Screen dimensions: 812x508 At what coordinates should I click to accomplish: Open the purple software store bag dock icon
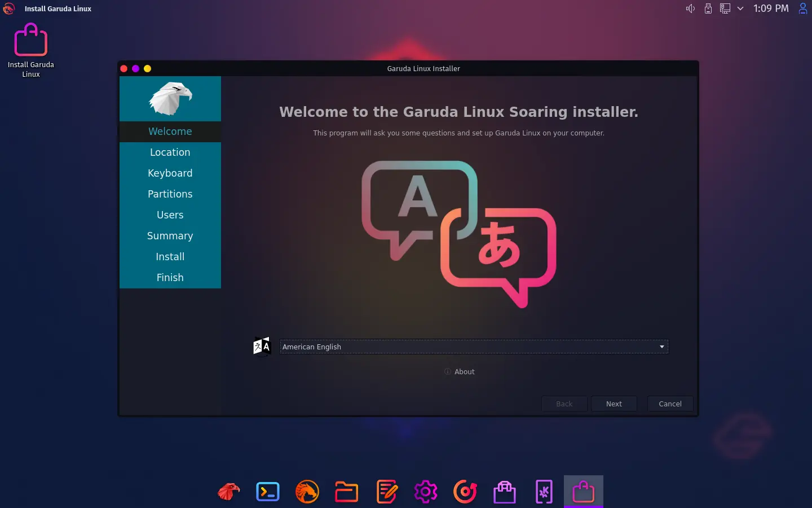point(505,492)
